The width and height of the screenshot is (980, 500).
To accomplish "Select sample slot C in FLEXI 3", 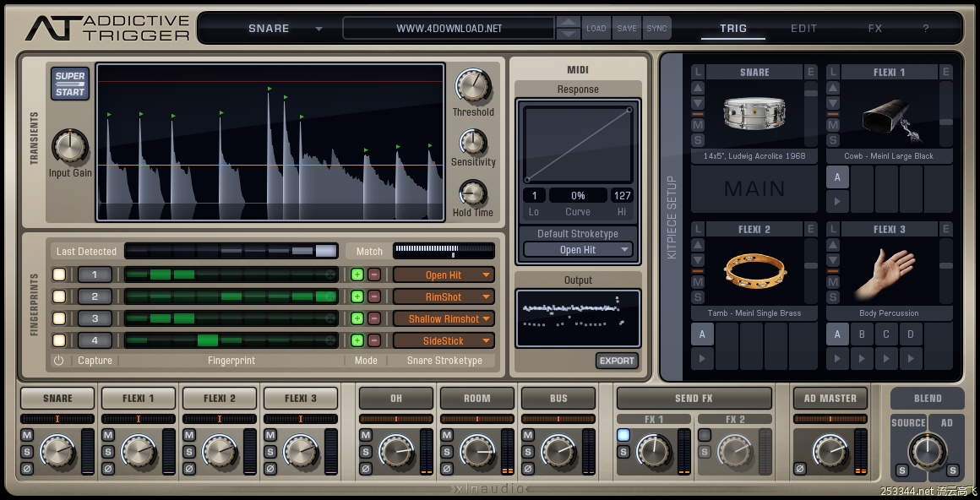I will [x=886, y=334].
